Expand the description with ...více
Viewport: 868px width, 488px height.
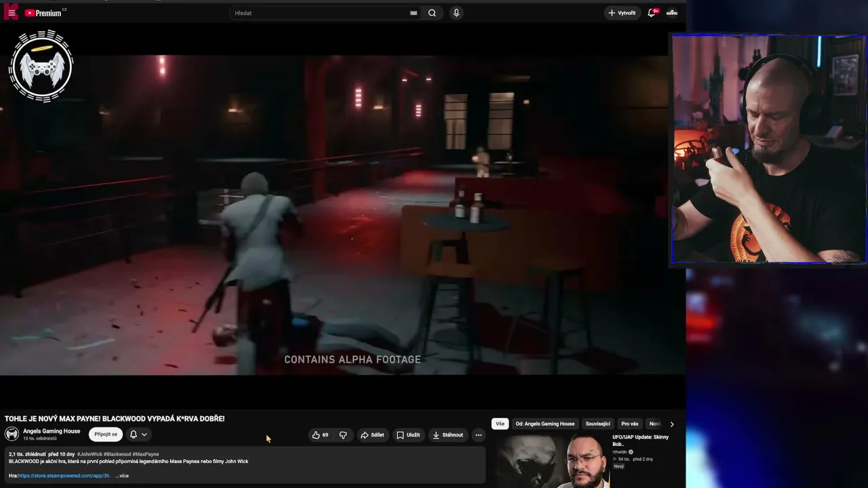122,476
